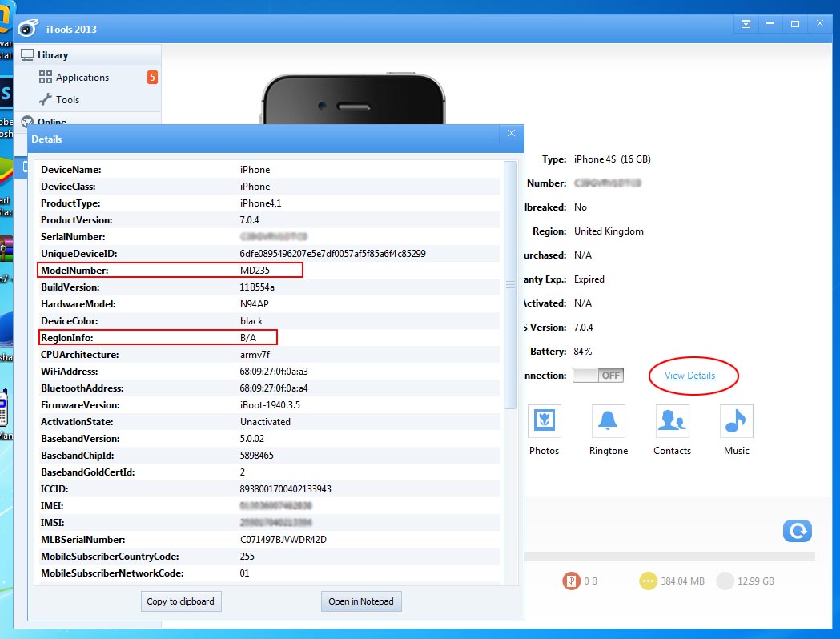
Task: Select the DeviceName label row
Action: click(x=270, y=170)
